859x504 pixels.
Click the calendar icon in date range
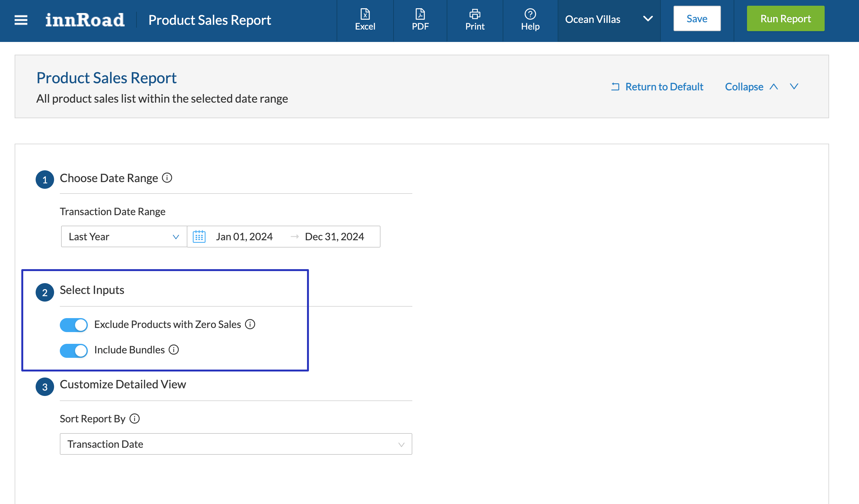click(x=199, y=236)
